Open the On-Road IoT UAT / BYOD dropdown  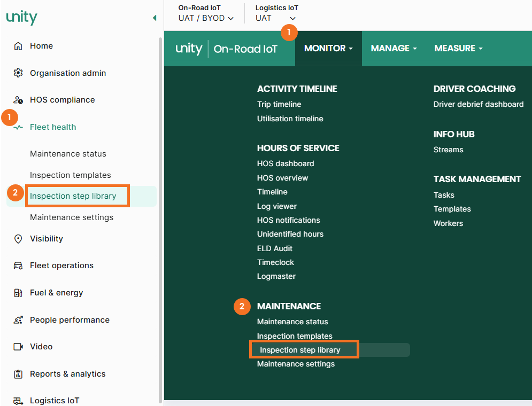tap(206, 18)
